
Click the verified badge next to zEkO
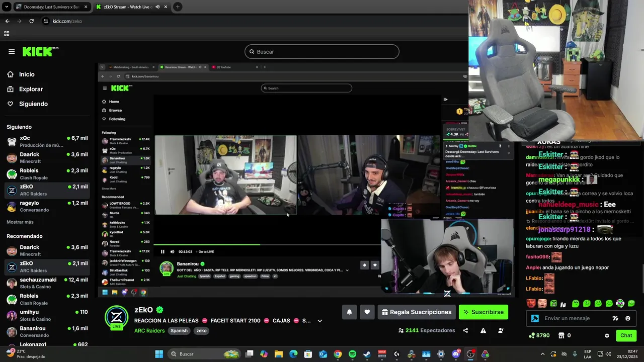coord(159,310)
